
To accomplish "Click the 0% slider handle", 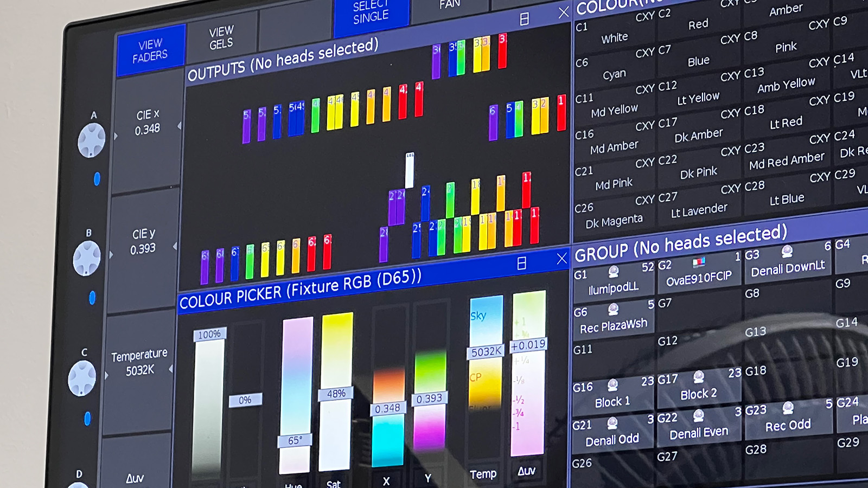I will (x=245, y=400).
